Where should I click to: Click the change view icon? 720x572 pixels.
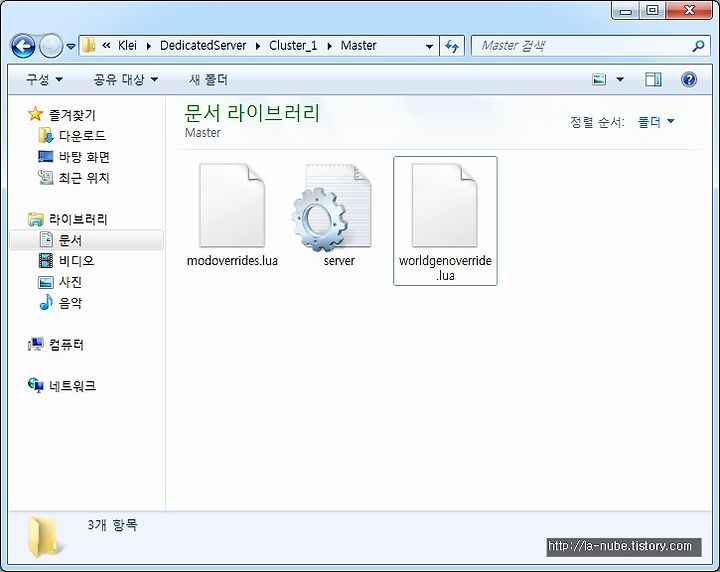point(599,80)
